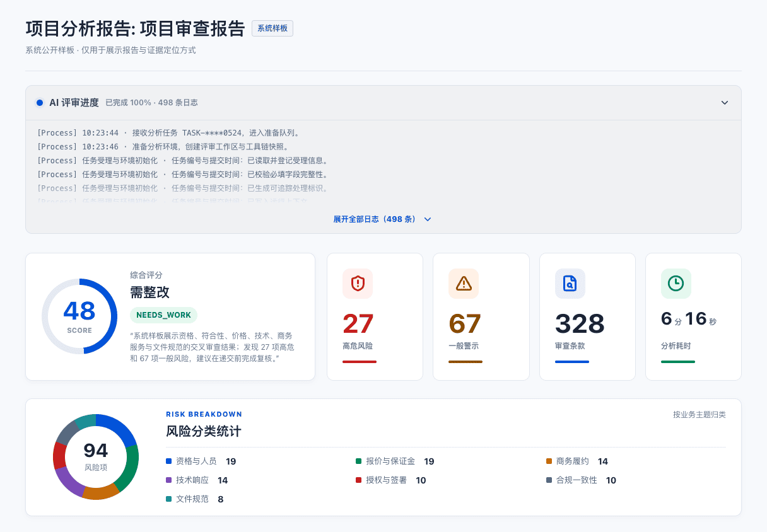Select the 授权与签署 legend label

coord(386,480)
